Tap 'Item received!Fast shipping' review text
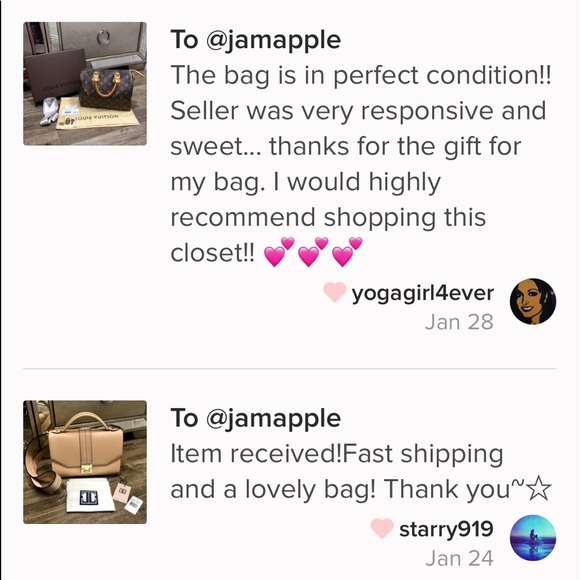 [337, 454]
